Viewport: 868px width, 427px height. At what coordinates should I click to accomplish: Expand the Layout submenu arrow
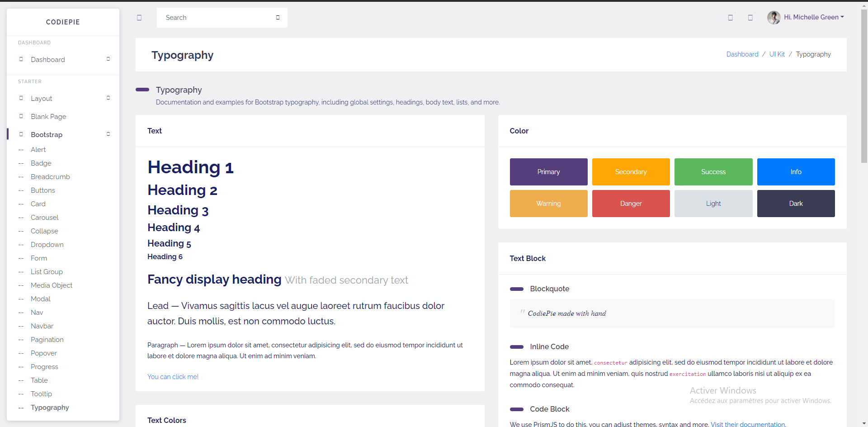[x=108, y=98]
